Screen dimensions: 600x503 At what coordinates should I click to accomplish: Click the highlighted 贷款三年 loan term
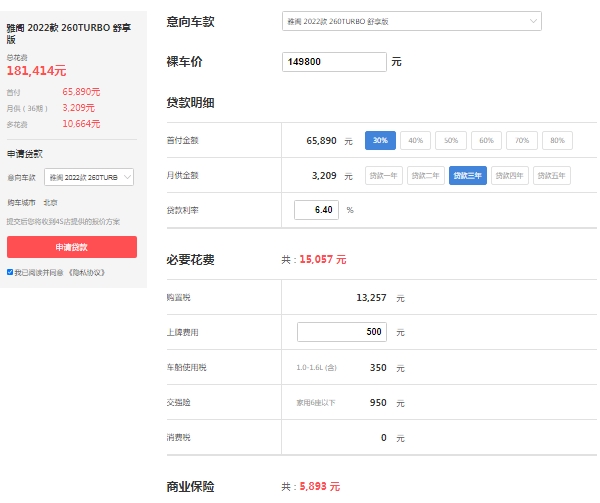coord(467,176)
